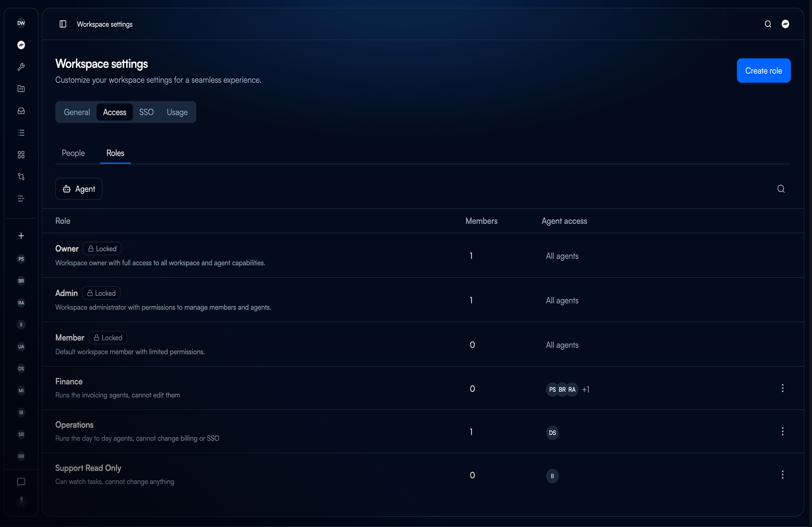
Task: Open the DS agent in the sidebar
Action: 21,368
